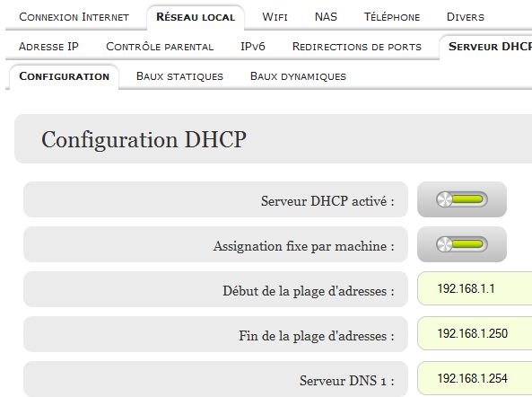
Task: Select the Réseau local tab
Action: (x=196, y=17)
